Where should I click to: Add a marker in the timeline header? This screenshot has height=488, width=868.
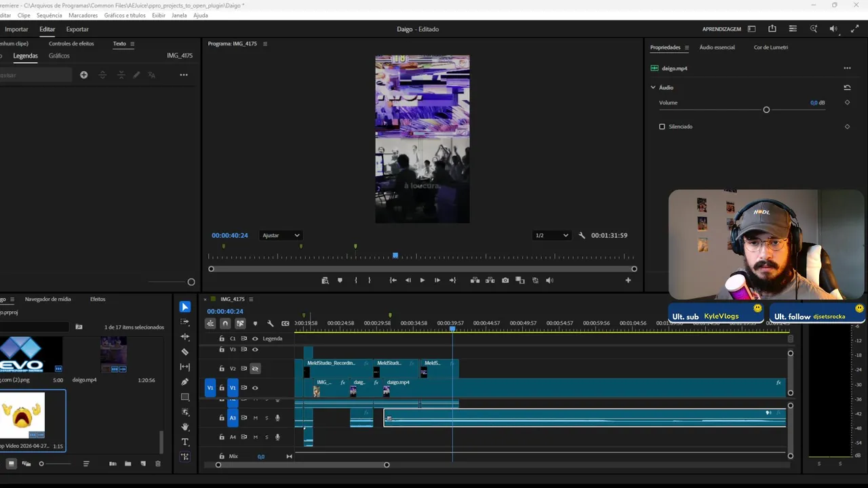(255, 323)
